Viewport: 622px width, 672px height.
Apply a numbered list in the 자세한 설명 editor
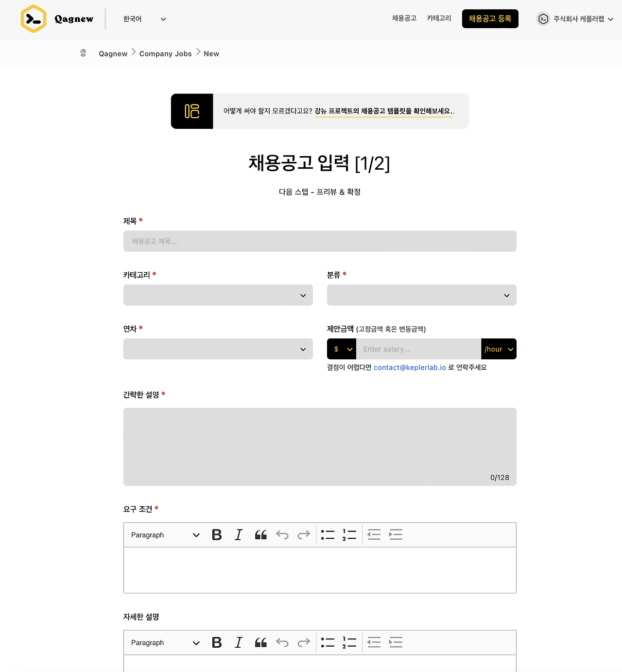coord(349,642)
